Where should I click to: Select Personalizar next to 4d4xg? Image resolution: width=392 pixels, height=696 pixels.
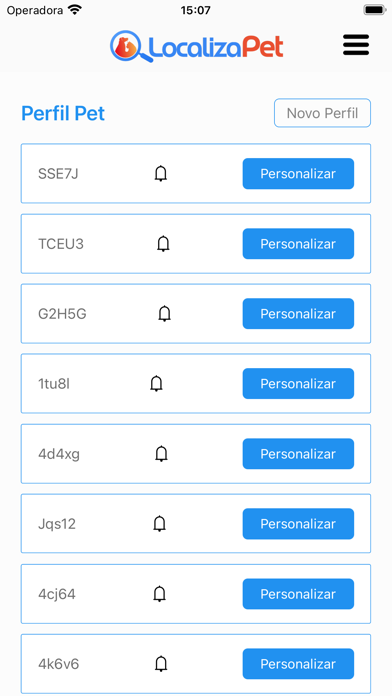point(298,454)
